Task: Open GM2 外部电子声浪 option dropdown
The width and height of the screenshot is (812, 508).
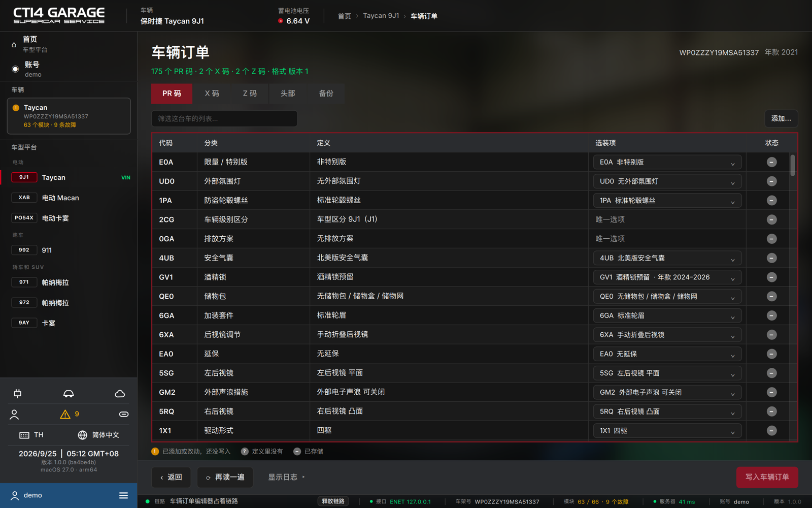Action: (x=667, y=392)
